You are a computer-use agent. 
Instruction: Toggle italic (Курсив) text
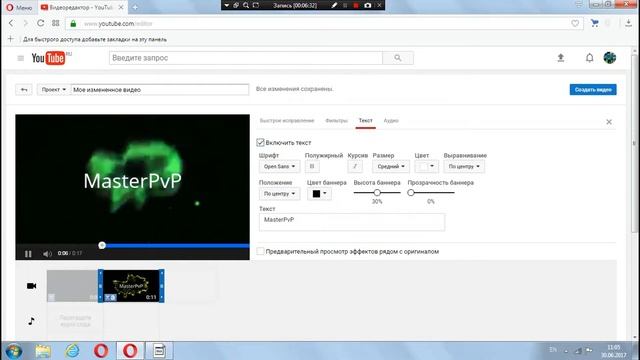pos(355,166)
